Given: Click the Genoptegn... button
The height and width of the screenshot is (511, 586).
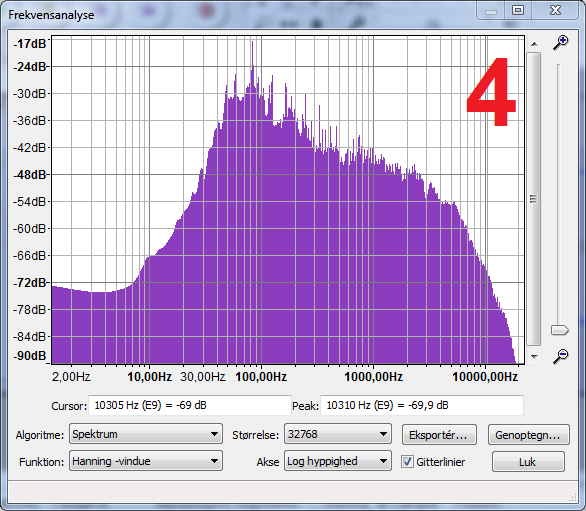Looking at the screenshot, I should 528,435.
